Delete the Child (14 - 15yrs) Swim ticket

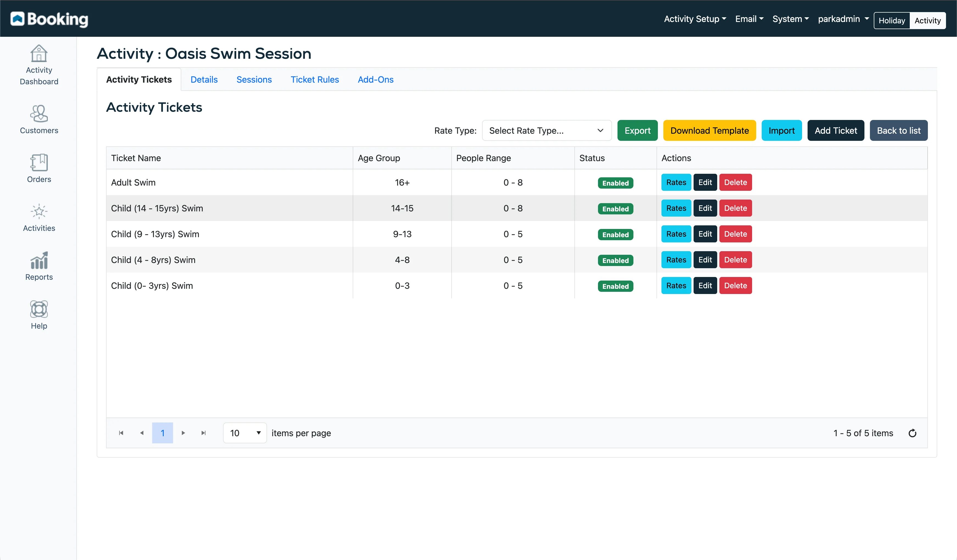(x=735, y=208)
